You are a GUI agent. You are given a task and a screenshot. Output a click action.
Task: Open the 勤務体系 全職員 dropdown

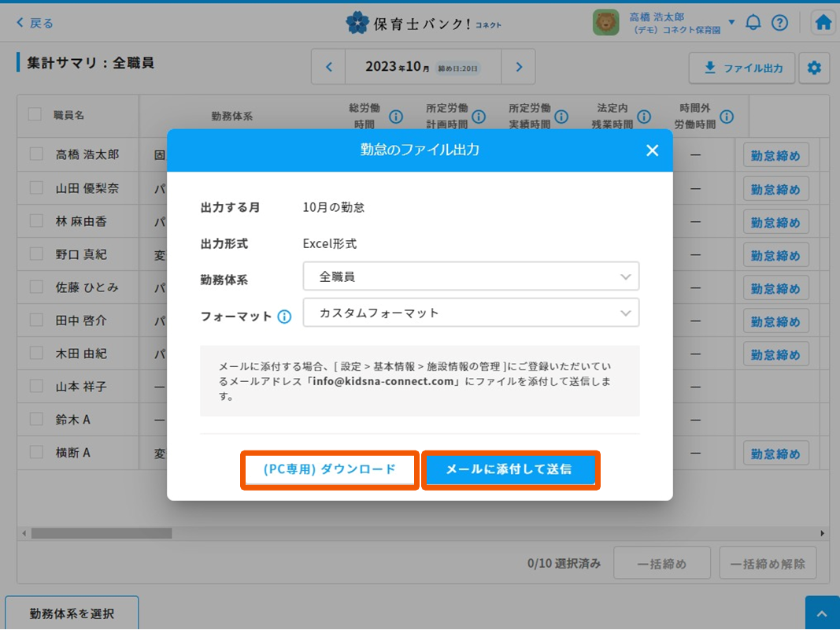471,276
